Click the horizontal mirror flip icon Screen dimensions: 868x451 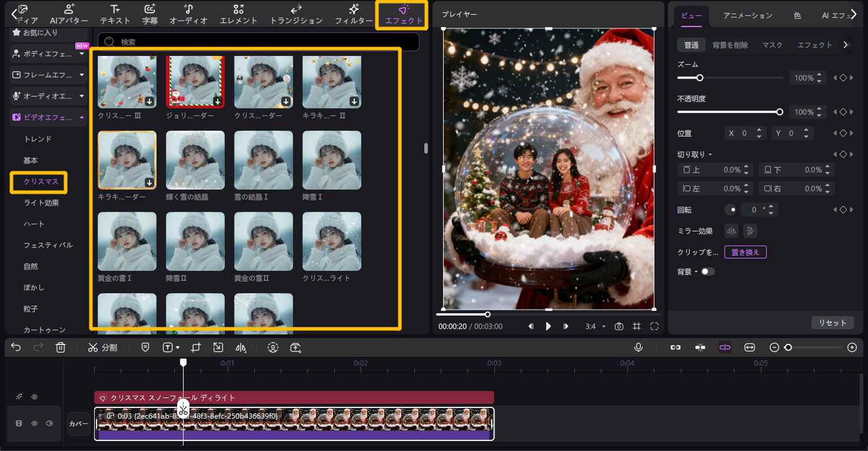pyautogui.click(x=731, y=230)
